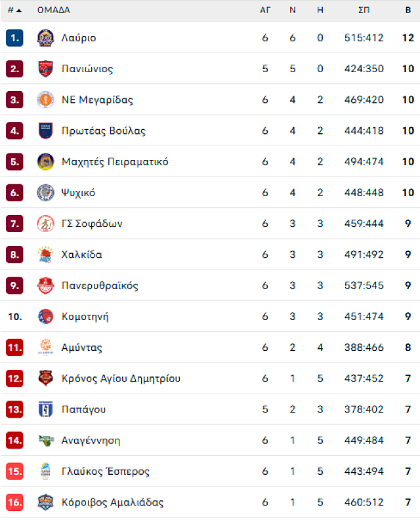The width and height of the screenshot is (420, 522).
Task: Click the Β points column header
Action: pyautogui.click(x=408, y=10)
